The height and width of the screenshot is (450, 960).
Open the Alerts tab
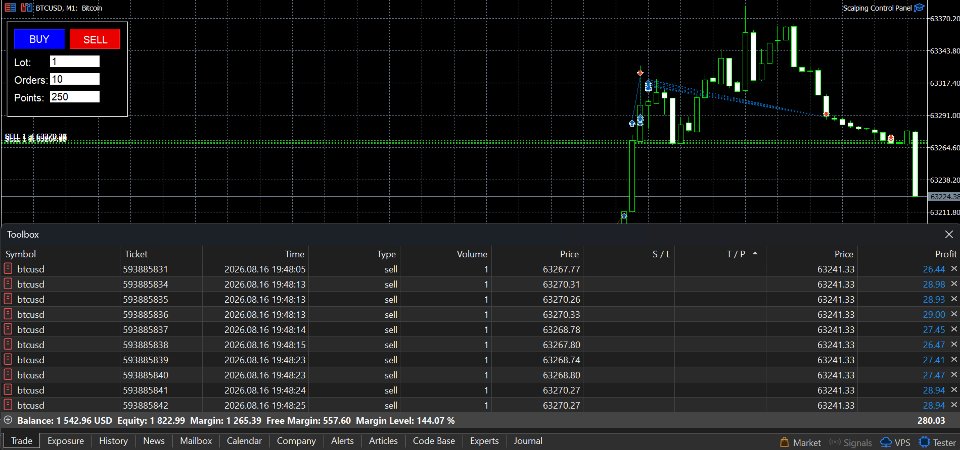tap(342, 441)
